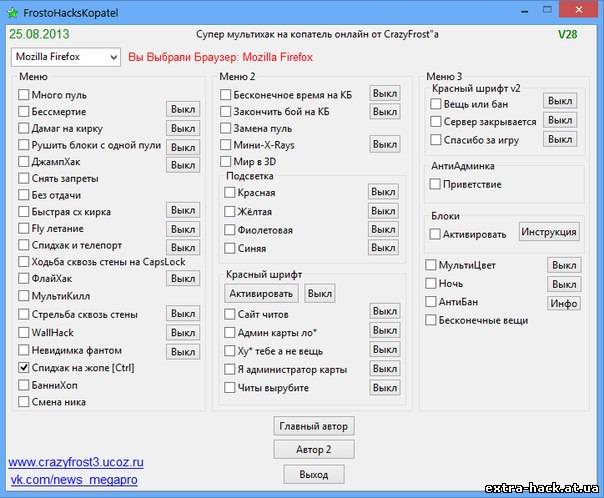The width and height of the screenshot is (604, 498).
Task: Check Спасибо за игру option
Action: [x=436, y=140]
